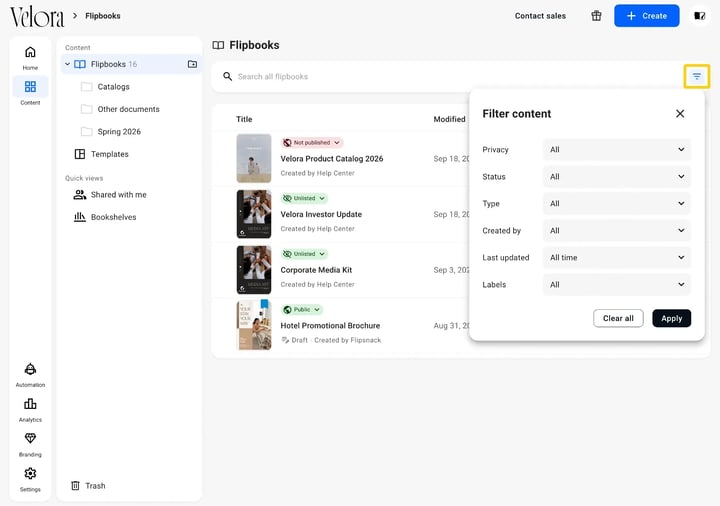Screen dimensions: 720x506
Task: Collapse the Flipbooks tree chevron
Action: coord(68,64)
